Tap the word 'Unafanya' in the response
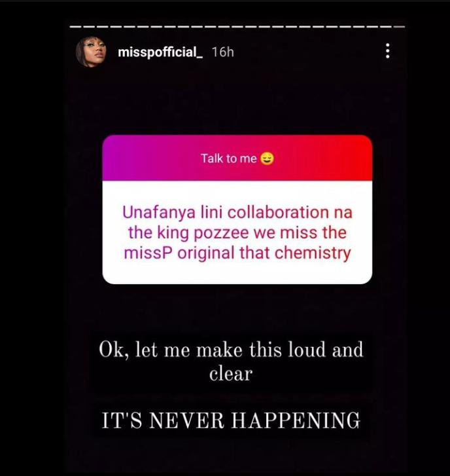Screen dimensions: 450x476 click(159, 213)
